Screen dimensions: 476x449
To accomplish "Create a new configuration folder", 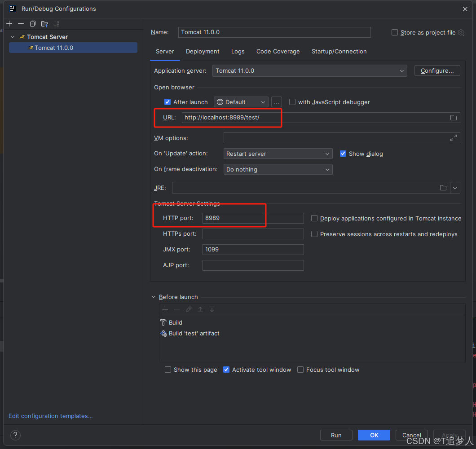I will [44, 24].
